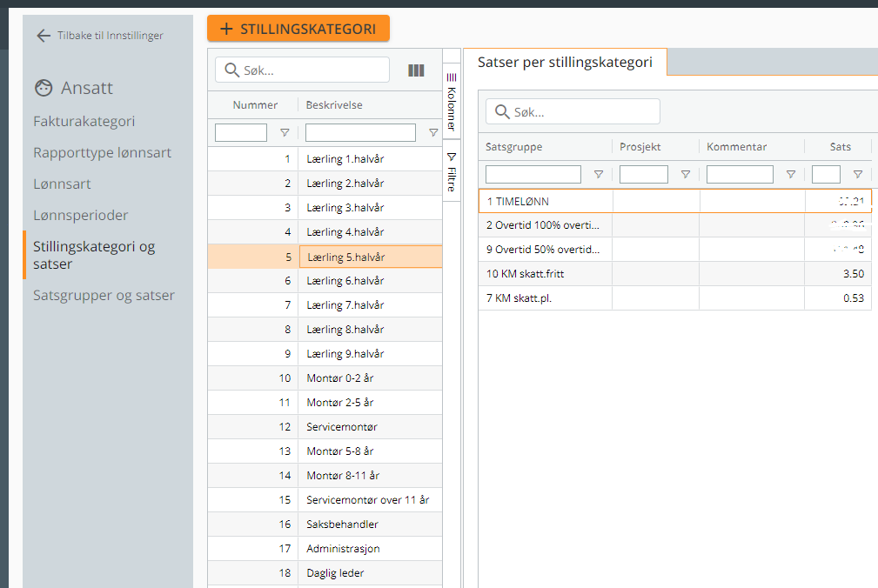Viewport: 878px width, 588px height.
Task: Focus the Prosjekt filter input
Action: tap(643, 175)
